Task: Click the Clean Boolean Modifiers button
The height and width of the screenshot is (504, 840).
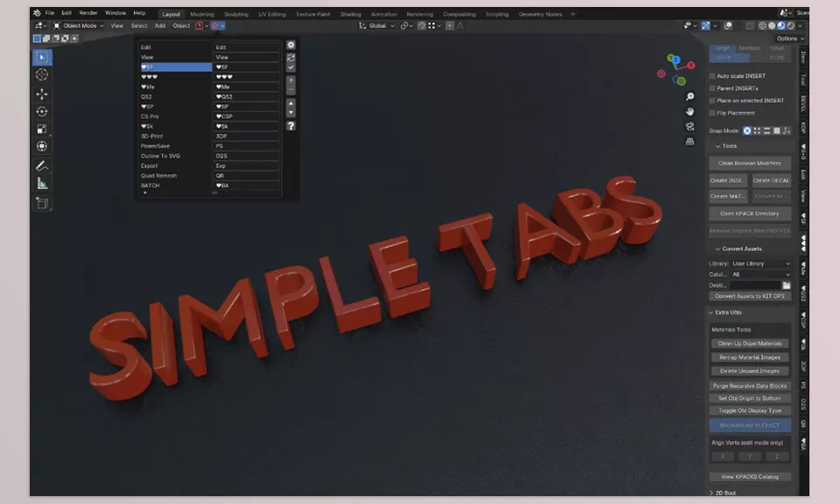Action: 749,164
